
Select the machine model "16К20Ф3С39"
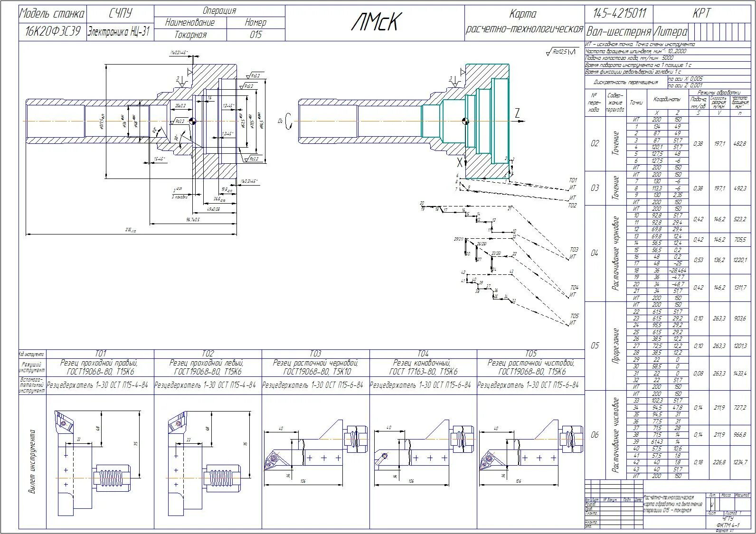(x=53, y=32)
